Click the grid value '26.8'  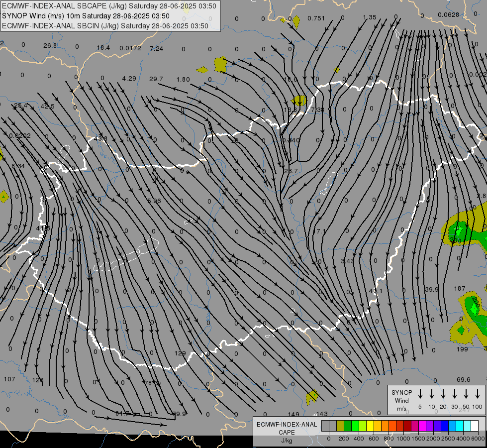(50, 46)
